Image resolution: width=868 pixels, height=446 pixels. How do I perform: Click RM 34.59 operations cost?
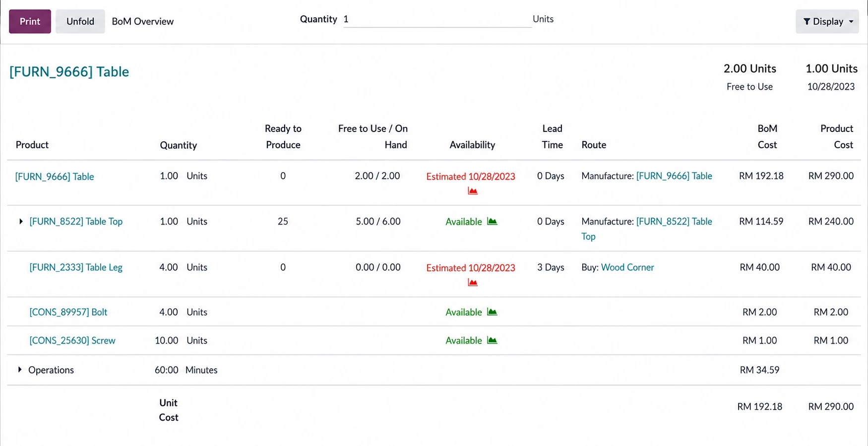click(759, 370)
